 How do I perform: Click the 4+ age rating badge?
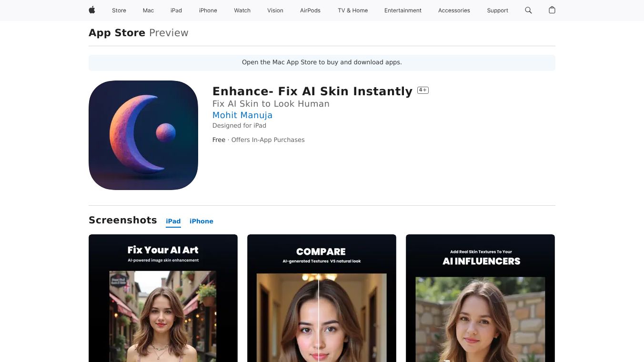423,90
